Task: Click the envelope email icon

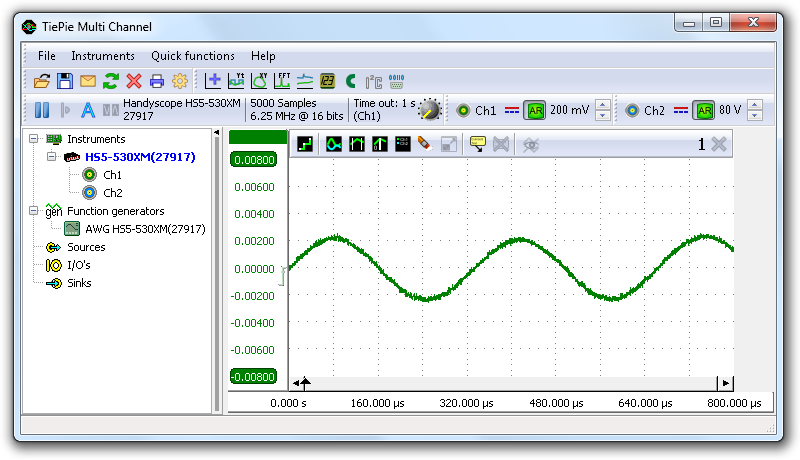Action: coord(87,81)
